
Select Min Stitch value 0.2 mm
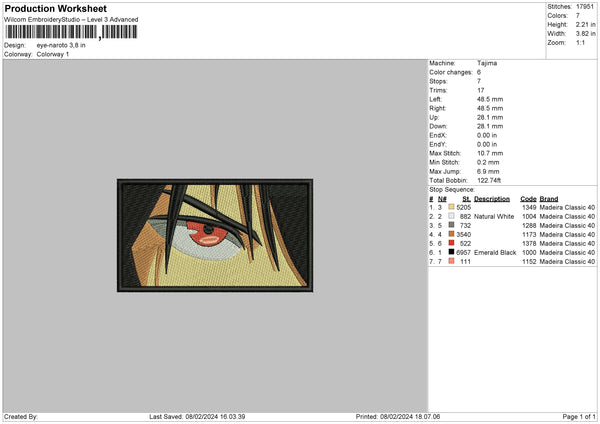pyautogui.click(x=488, y=163)
